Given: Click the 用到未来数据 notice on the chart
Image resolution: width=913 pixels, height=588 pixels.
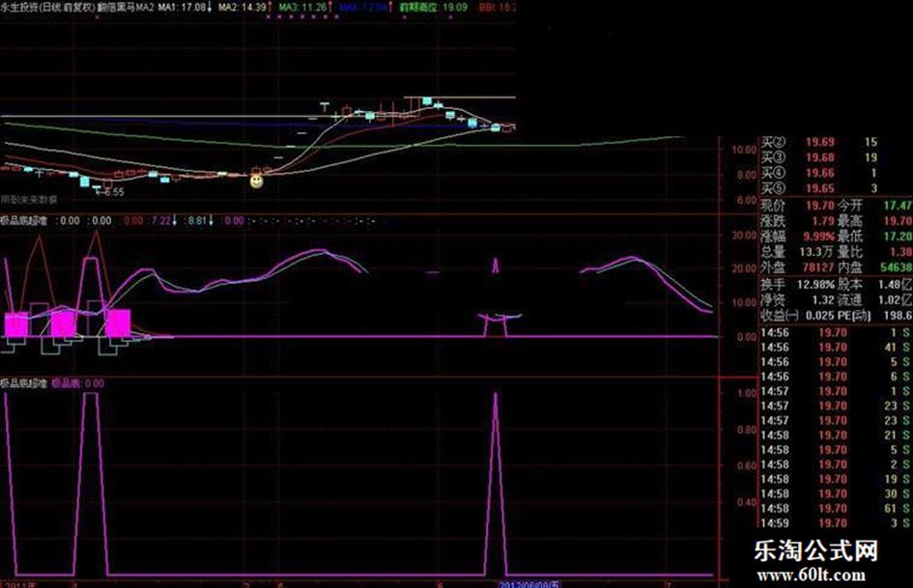Looking at the screenshot, I should click(29, 200).
